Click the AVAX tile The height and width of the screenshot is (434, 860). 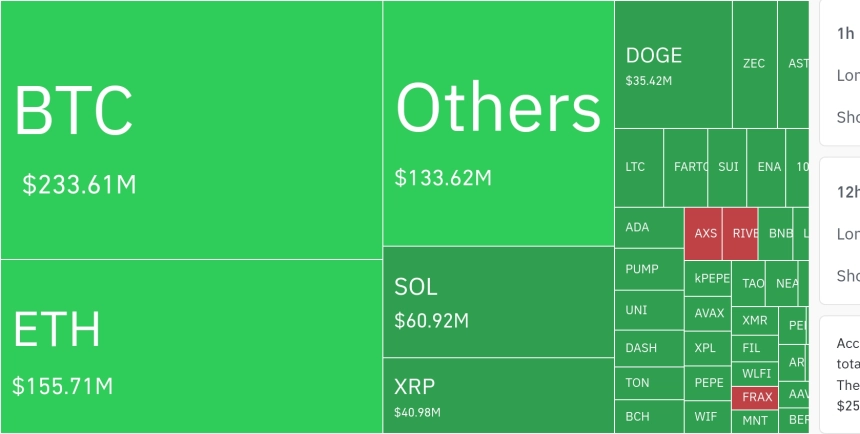click(709, 313)
